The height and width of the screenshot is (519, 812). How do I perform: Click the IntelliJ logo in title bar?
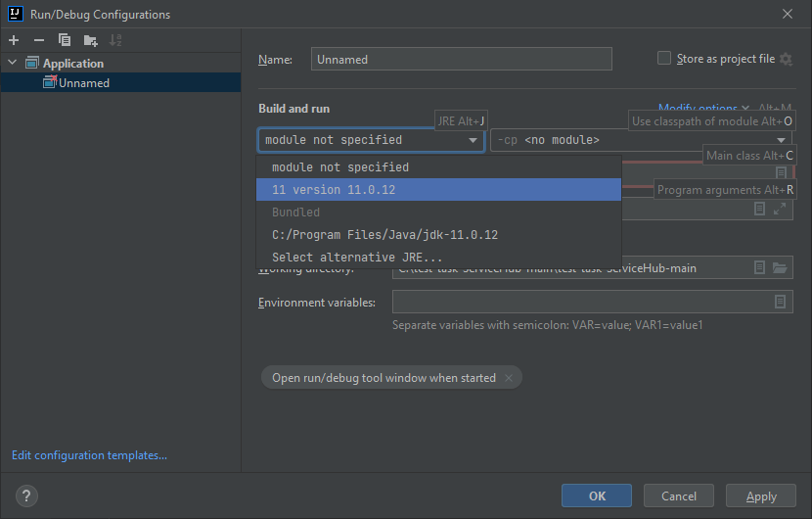coord(15,14)
